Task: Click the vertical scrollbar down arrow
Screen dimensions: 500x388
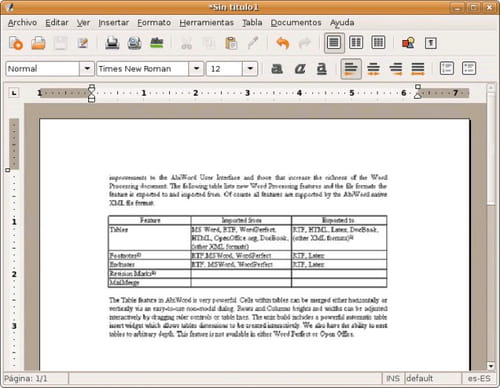Action: (491, 366)
